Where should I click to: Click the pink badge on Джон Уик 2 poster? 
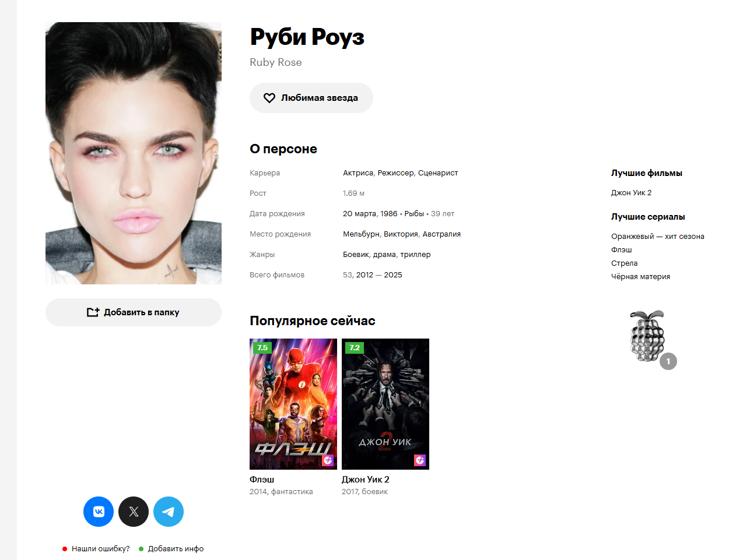coord(420,460)
